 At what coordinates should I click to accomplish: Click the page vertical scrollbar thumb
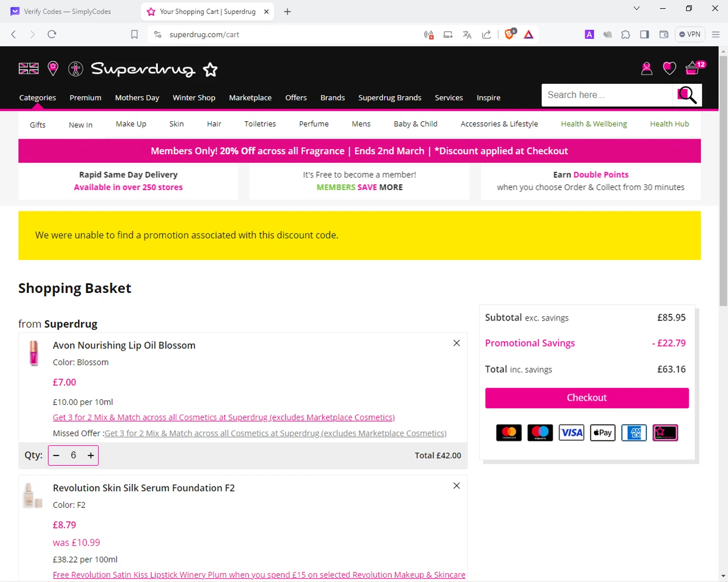[723, 181]
